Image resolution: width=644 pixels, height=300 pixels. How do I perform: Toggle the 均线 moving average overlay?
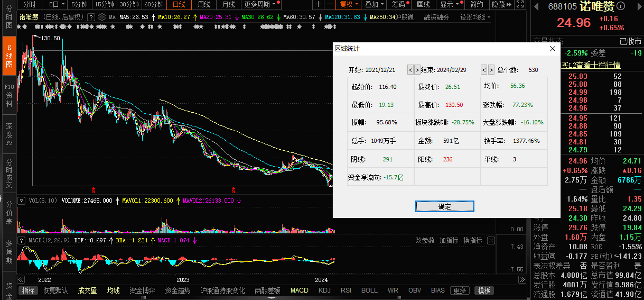(113, 290)
